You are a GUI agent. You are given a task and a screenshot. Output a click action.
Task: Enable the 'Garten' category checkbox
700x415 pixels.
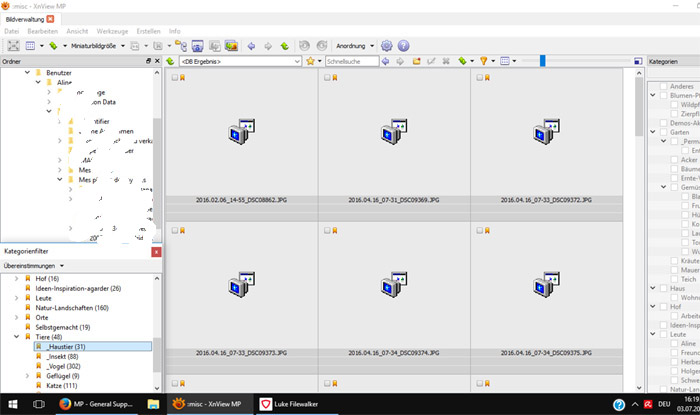point(662,132)
